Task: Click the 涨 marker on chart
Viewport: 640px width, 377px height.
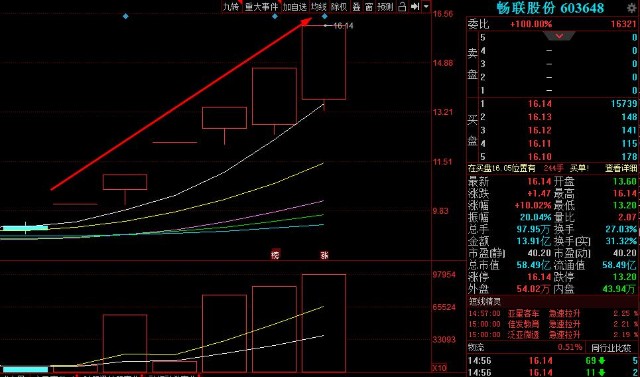Action: [x=324, y=255]
